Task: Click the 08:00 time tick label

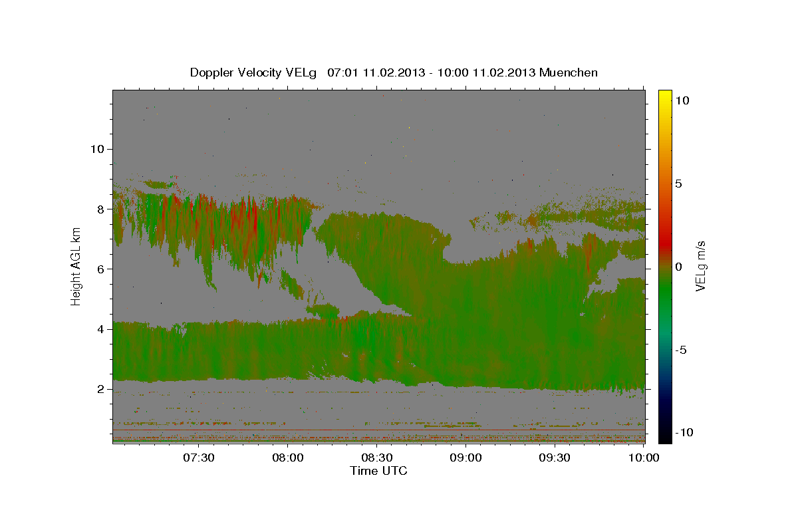Action: click(x=288, y=458)
